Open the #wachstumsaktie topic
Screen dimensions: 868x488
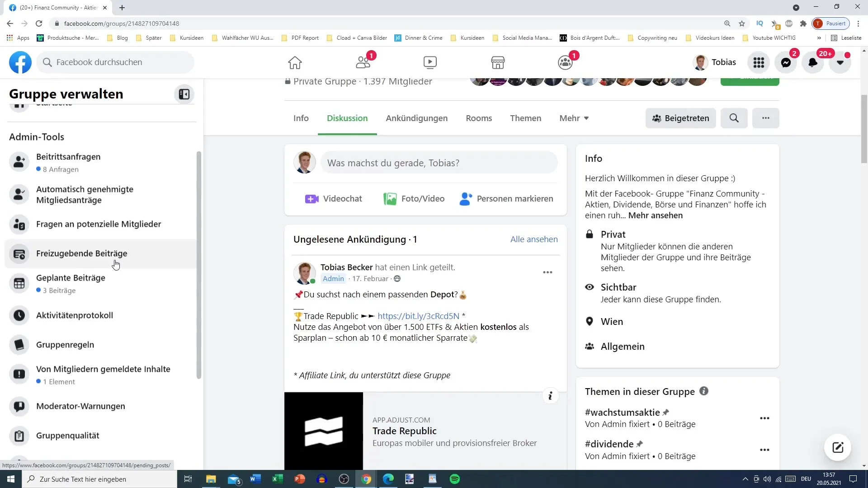pos(622,413)
